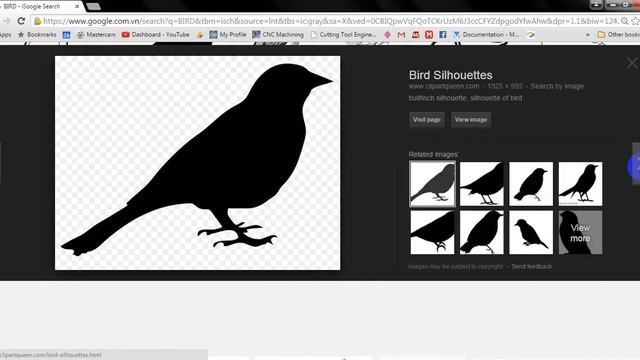The width and height of the screenshot is (640, 360).
Task: Click the View more related images tile
Action: 580,232
